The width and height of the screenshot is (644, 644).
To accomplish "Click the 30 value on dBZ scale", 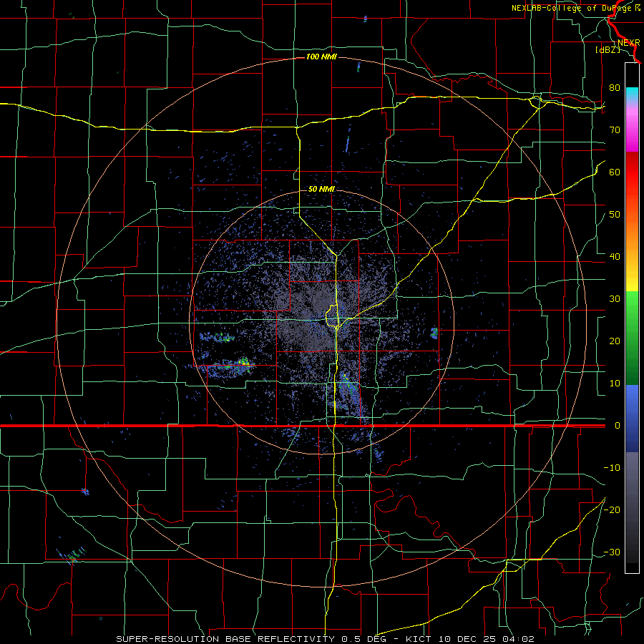I will point(615,299).
